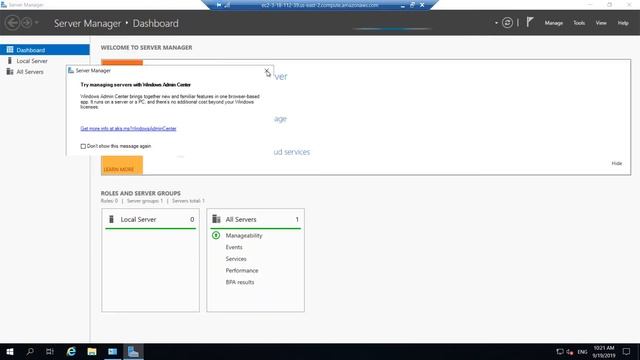This screenshot has width=640, height=360.
Task: Open the aka.ms/WindowsAdminCenter link
Action: point(128,129)
